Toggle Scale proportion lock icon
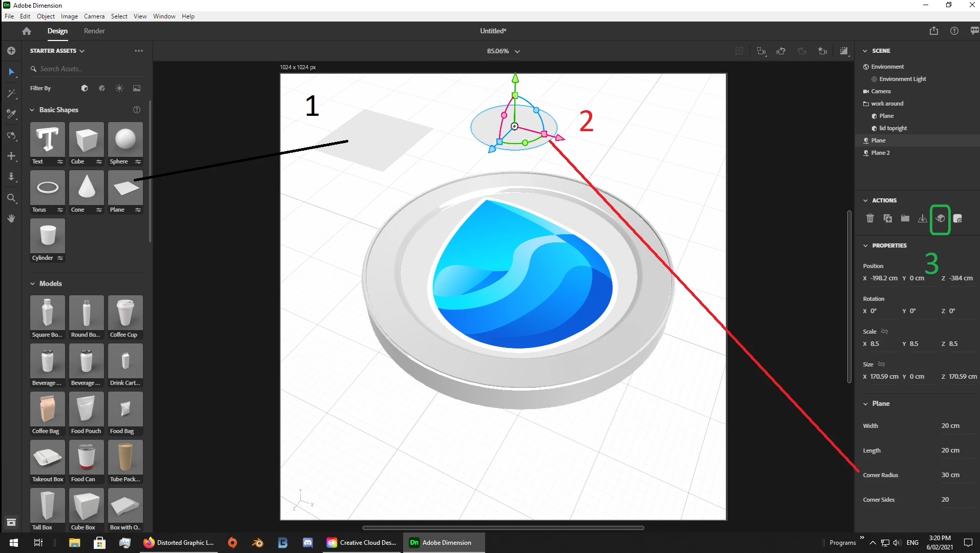This screenshot has height=553, width=980. click(x=884, y=332)
